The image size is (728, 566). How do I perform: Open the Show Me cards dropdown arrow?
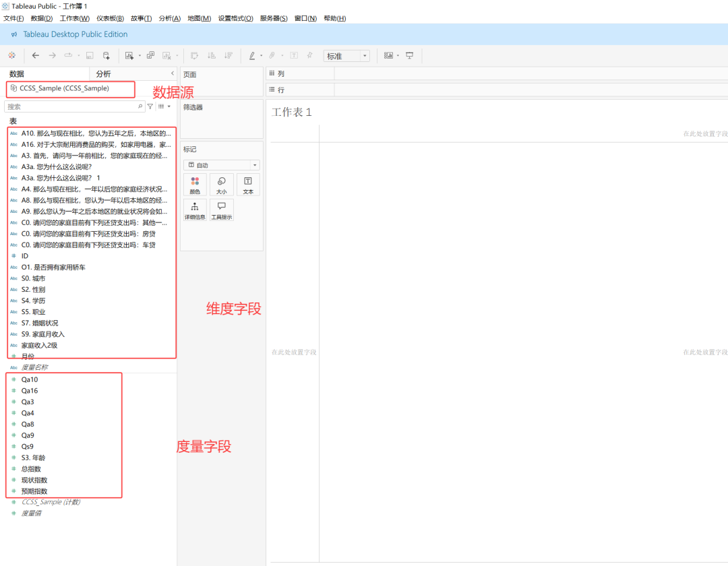point(398,56)
